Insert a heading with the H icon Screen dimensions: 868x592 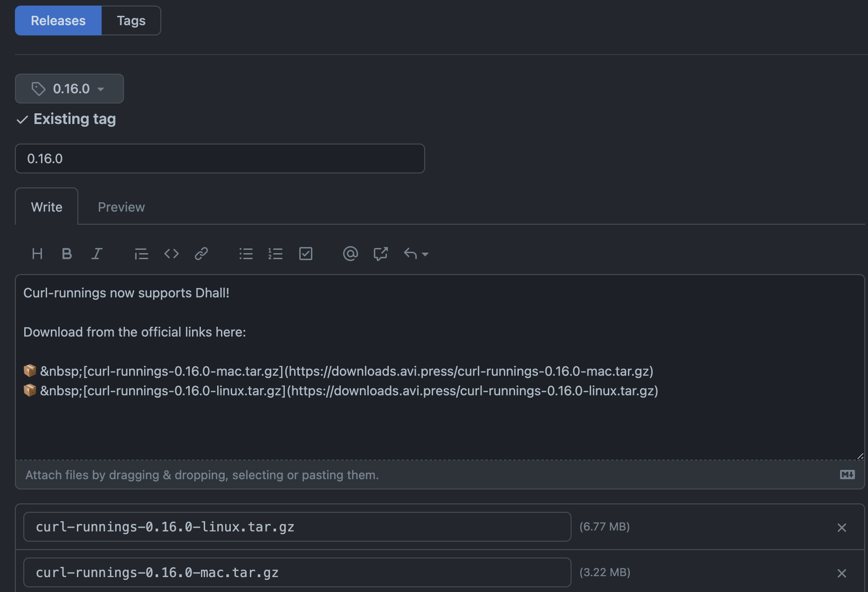click(37, 254)
